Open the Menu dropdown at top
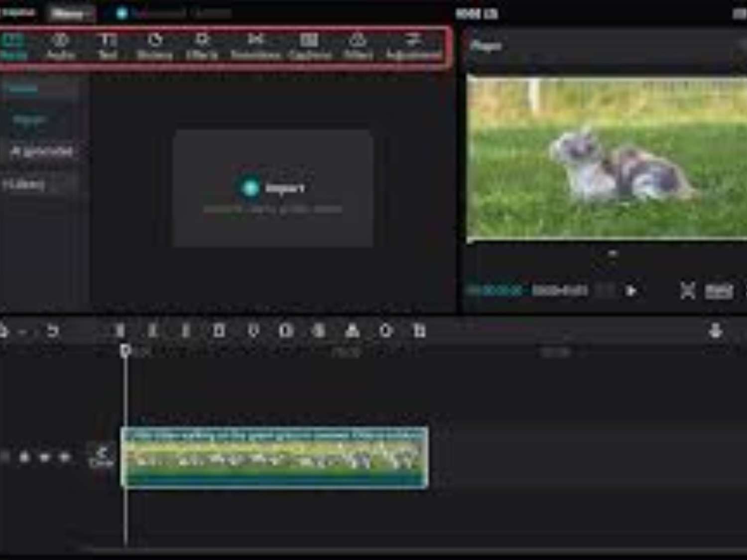747x560 pixels. pyautogui.click(x=69, y=14)
